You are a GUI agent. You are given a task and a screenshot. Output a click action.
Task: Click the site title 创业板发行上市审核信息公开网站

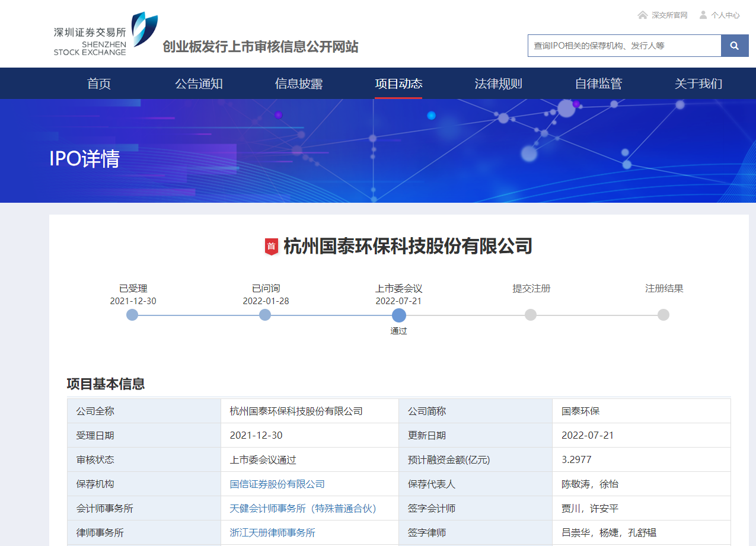(261, 46)
